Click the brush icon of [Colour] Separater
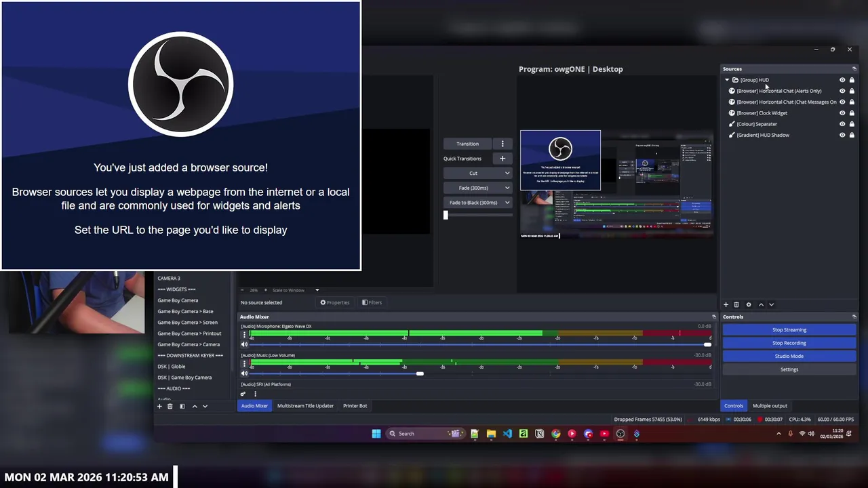 (732, 124)
